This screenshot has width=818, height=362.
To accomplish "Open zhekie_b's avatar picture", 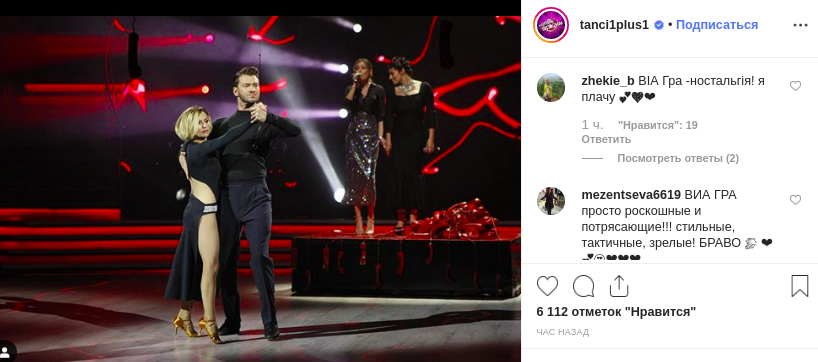I will pos(551,88).
